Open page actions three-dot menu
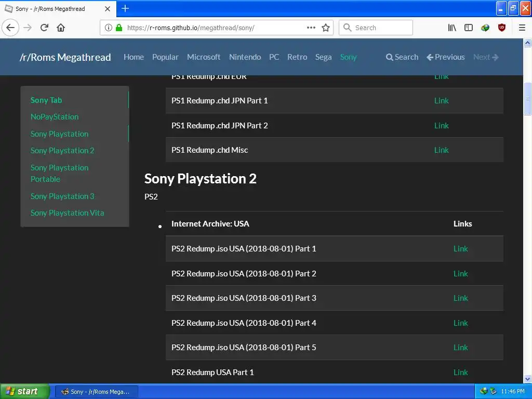532x399 pixels. coord(311,28)
